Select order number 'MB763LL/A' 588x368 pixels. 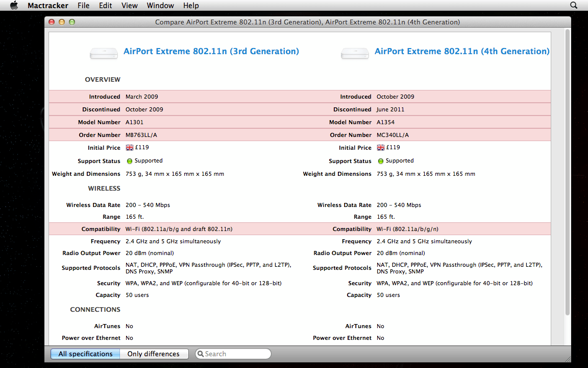tap(141, 135)
